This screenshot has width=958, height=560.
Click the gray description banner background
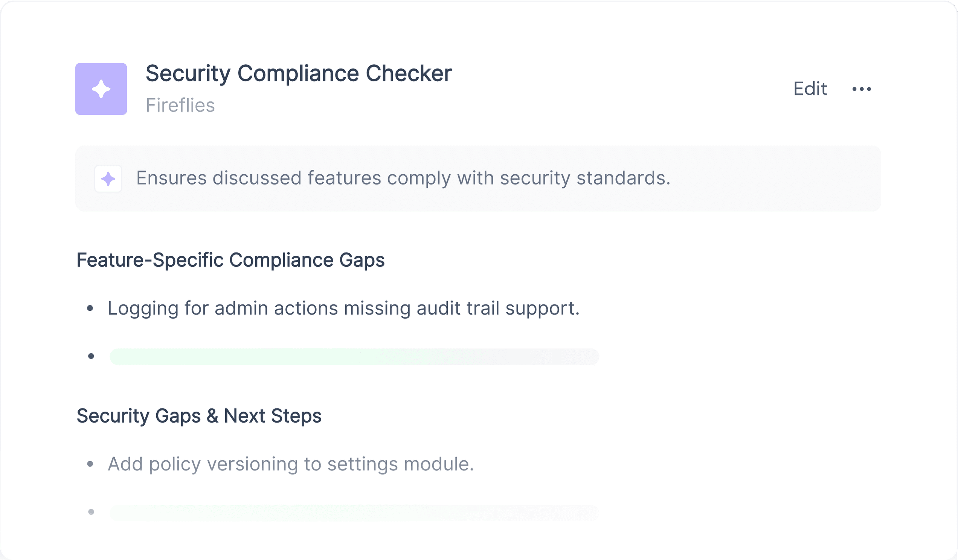point(478,179)
